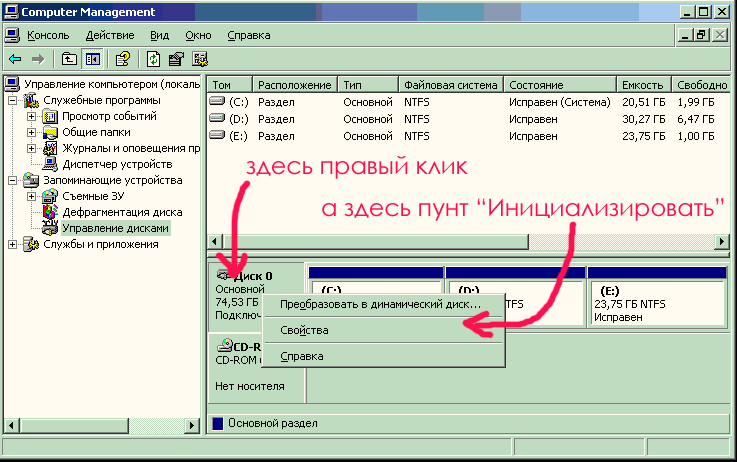Click the Back arrow toolbar icon
The image size is (737, 462).
coord(15,59)
